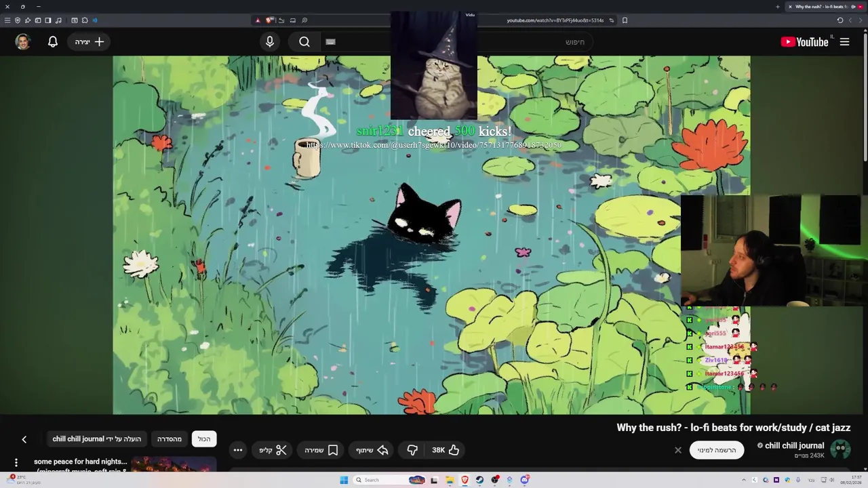
Task: Click the share arrow icon in address bar
Action: (x=281, y=20)
